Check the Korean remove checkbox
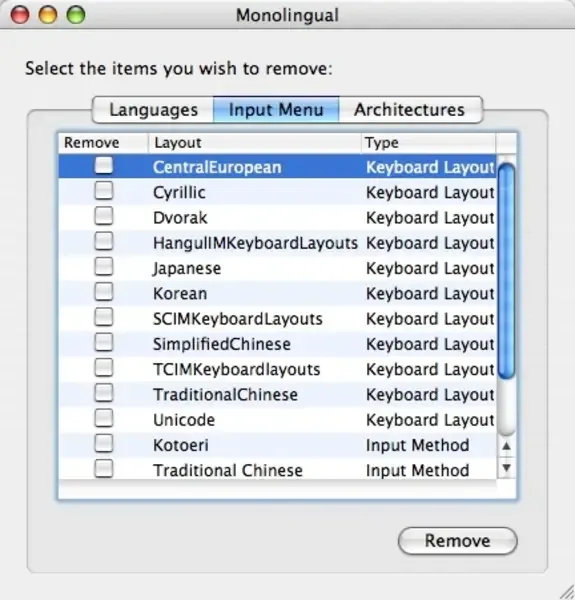 (x=104, y=292)
